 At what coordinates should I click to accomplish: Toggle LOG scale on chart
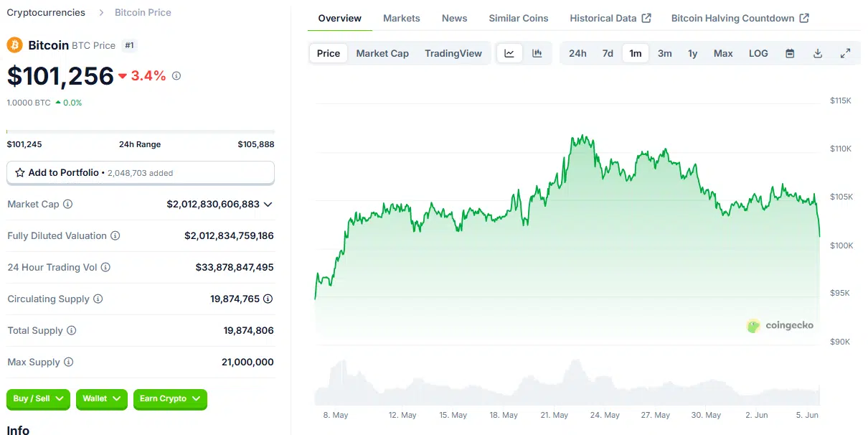pos(758,53)
